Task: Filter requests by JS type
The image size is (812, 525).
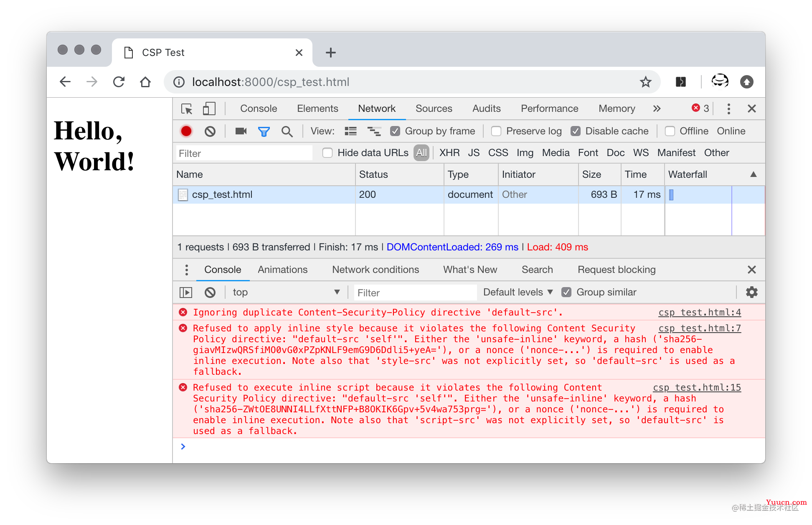Action: click(x=474, y=153)
